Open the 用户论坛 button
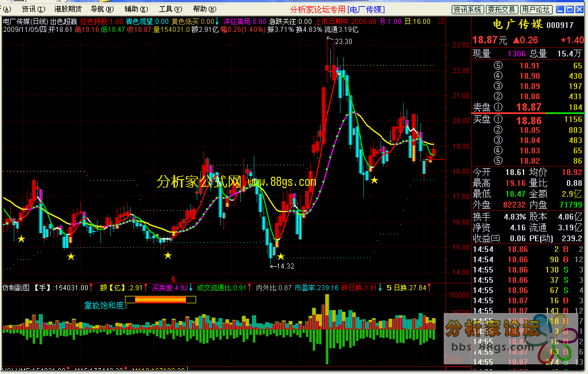The width and height of the screenshot is (588, 374). point(536,9)
